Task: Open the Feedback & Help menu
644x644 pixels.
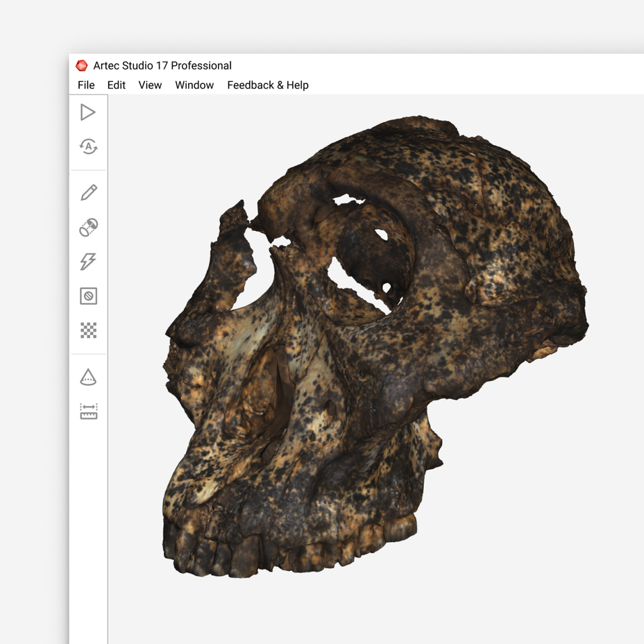Action: click(268, 85)
